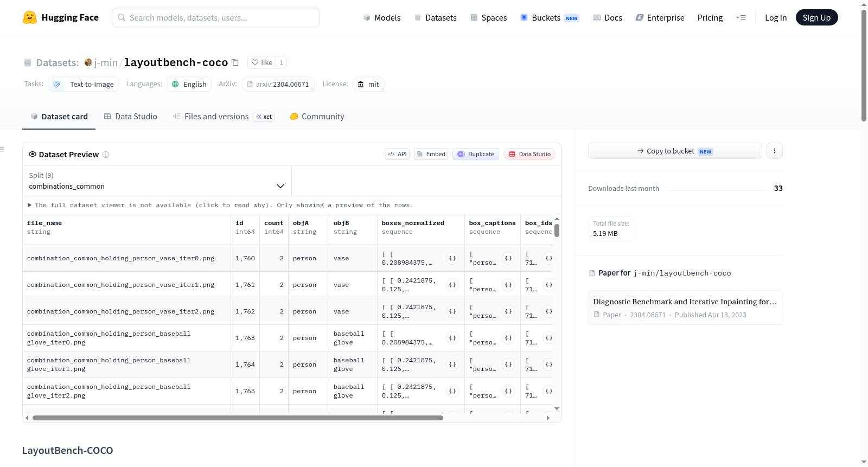Image resolution: width=868 pixels, height=467 pixels.
Task: Open the Files and versions tab
Action: (x=224, y=117)
